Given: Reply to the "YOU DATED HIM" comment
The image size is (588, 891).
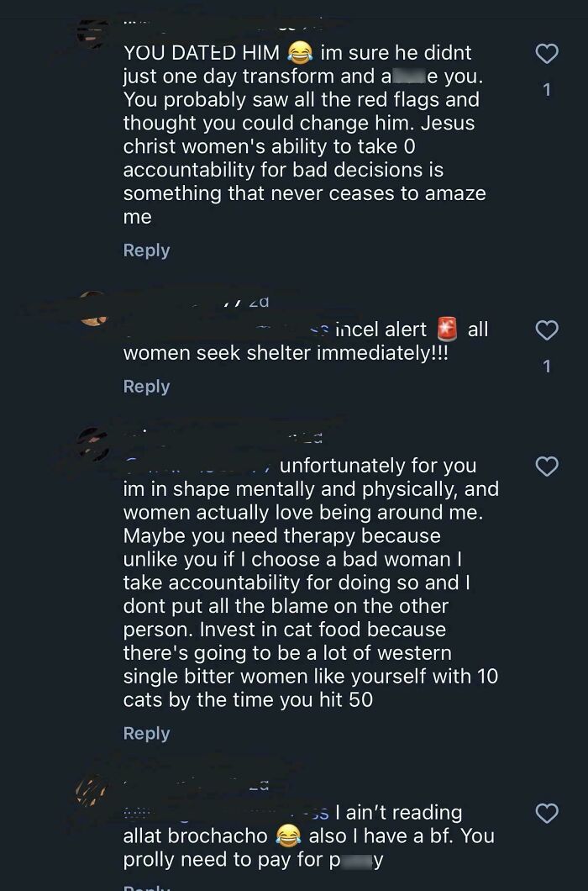Looking at the screenshot, I should pos(146,250).
